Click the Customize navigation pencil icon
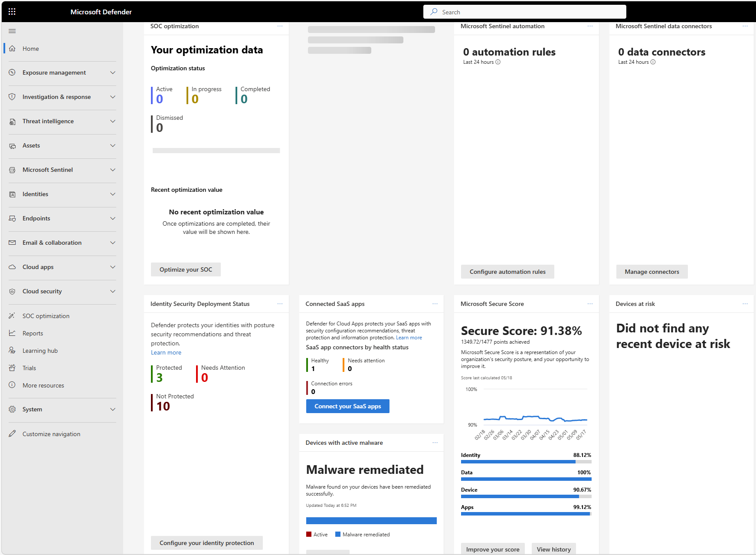This screenshot has height=555, width=756. click(12, 433)
